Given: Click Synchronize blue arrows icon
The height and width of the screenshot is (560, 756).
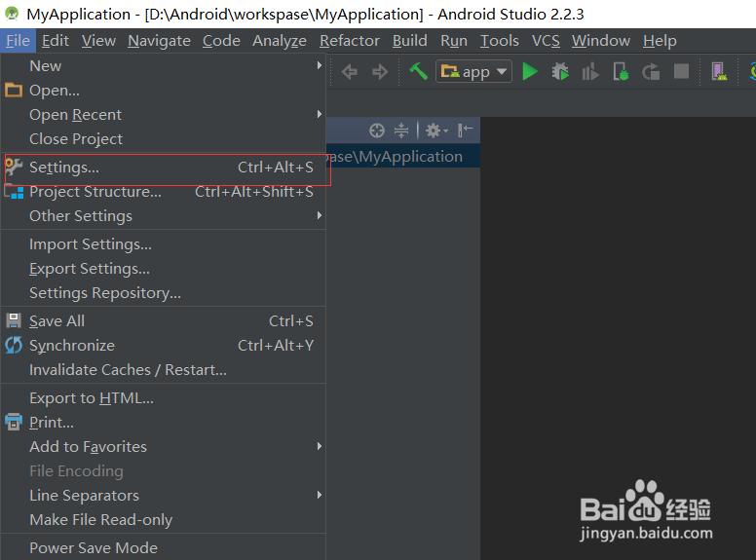Looking at the screenshot, I should (x=14, y=345).
